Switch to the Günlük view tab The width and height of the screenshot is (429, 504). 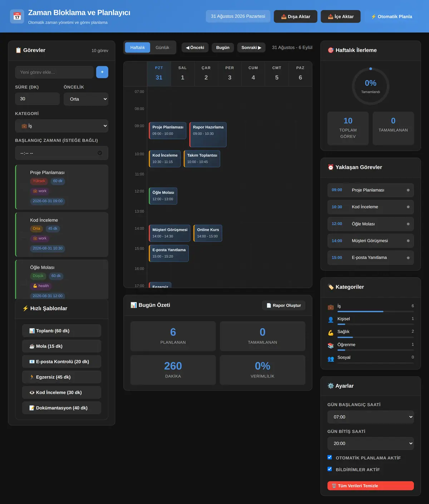coord(162,48)
